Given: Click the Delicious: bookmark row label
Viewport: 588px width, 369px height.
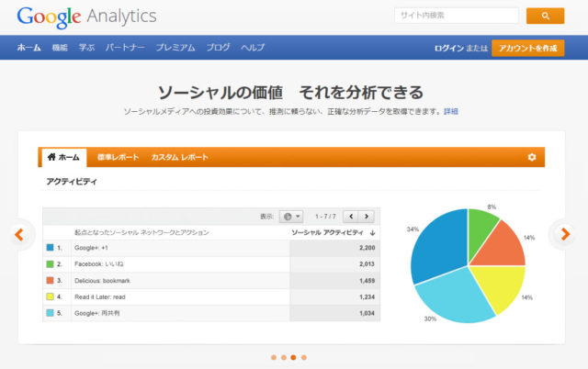Looking at the screenshot, I should click(x=102, y=281).
